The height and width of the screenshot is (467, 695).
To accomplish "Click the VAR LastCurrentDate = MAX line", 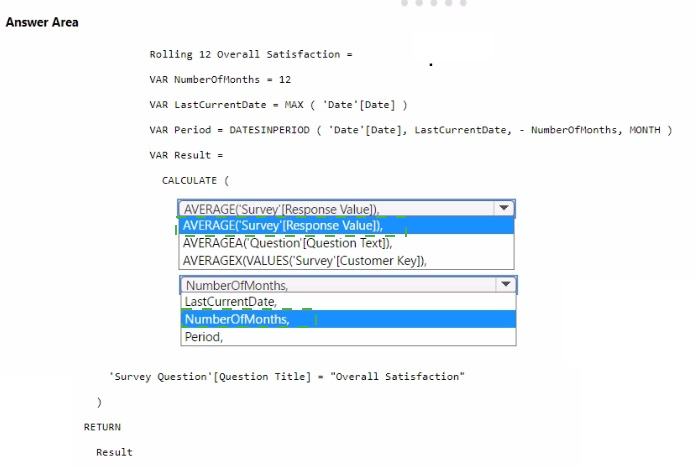I will (x=278, y=104).
